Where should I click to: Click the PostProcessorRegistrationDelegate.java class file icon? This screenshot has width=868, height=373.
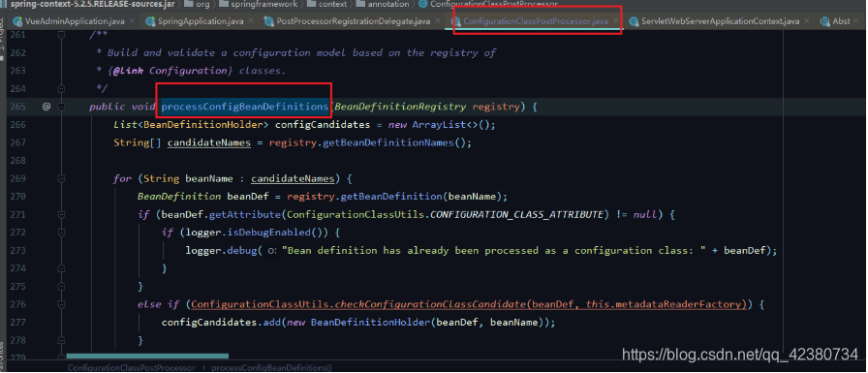tap(269, 21)
